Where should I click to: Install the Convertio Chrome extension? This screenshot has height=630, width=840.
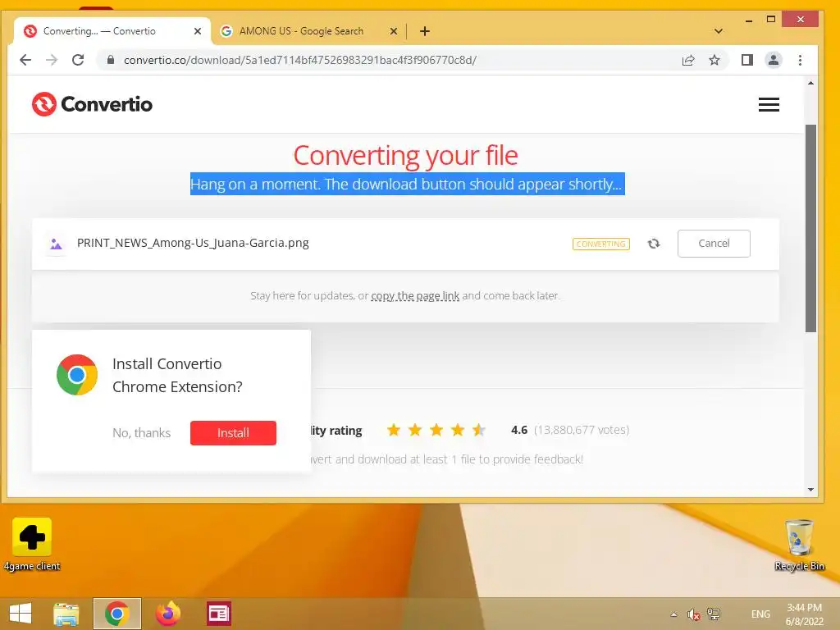[233, 433]
